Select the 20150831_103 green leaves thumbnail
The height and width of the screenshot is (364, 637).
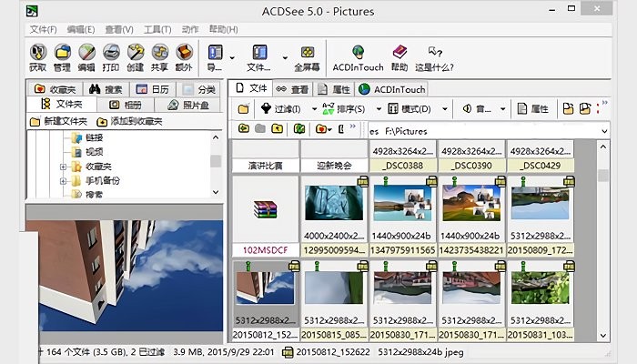[x=540, y=288]
